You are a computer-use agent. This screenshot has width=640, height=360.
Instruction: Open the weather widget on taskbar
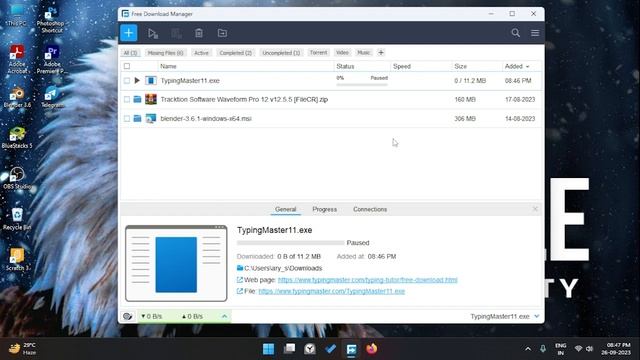click(23, 349)
